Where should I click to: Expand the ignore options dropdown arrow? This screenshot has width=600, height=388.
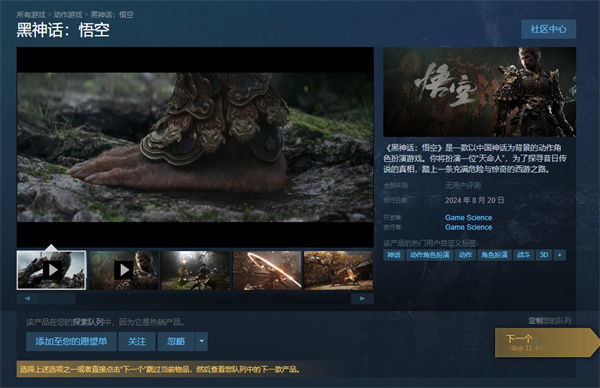(202, 341)
